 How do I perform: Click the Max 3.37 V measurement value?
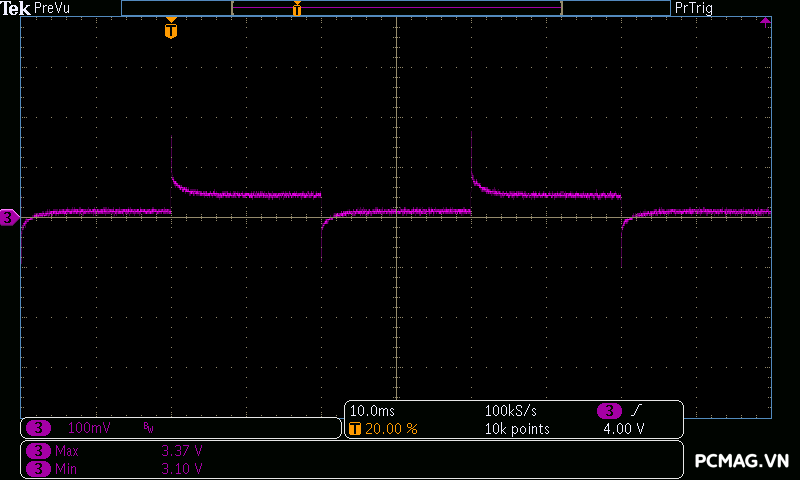click(182, 451)
